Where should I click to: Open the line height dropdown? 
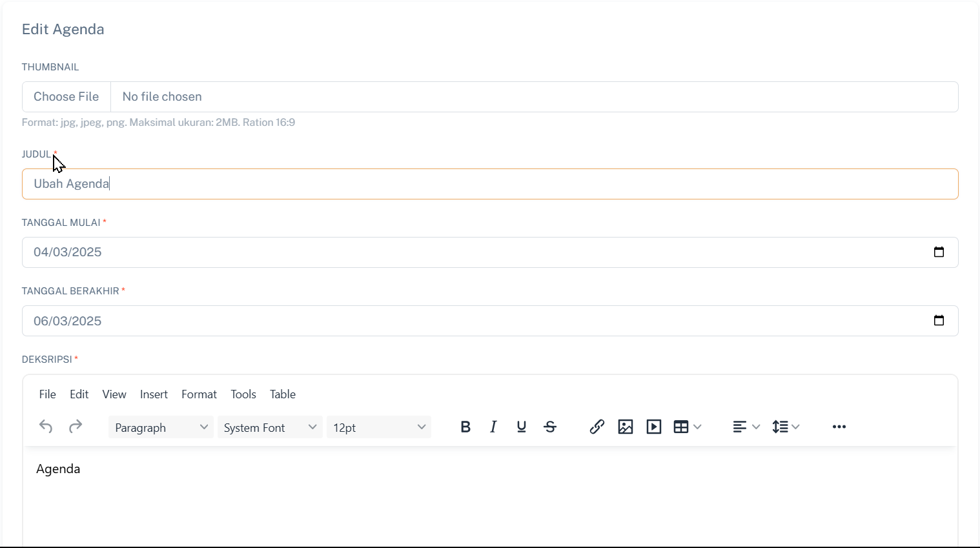pyautogui.click(x=786, y=427)
